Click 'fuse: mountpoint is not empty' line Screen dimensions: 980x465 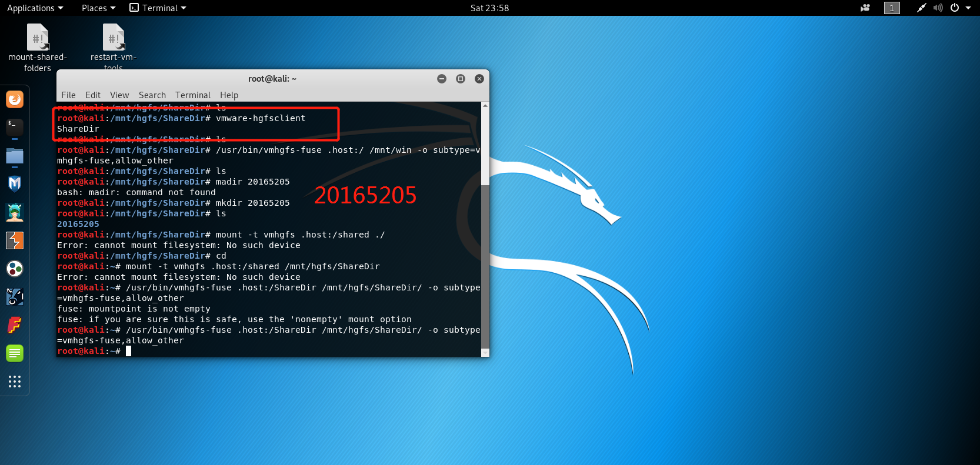(x=134, y=309)
